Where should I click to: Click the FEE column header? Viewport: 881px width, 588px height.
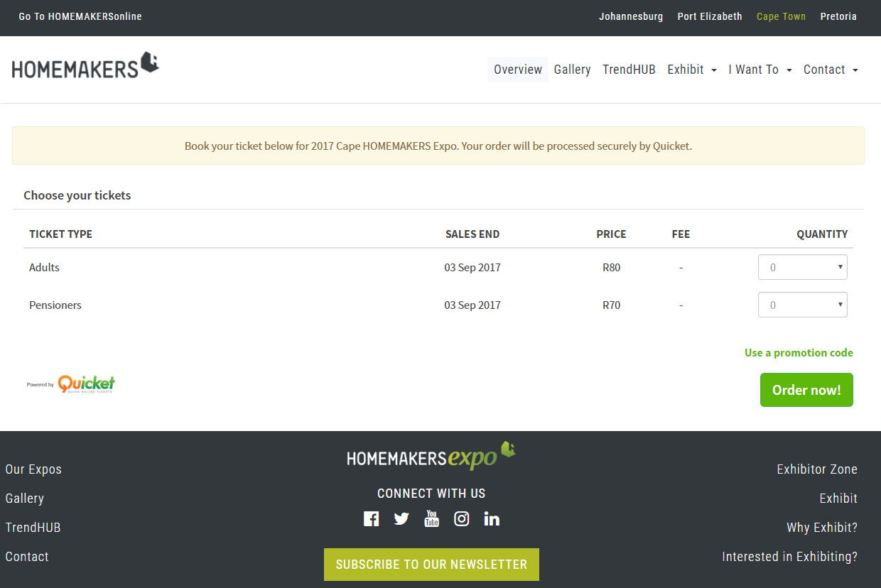tap(681, 234)
